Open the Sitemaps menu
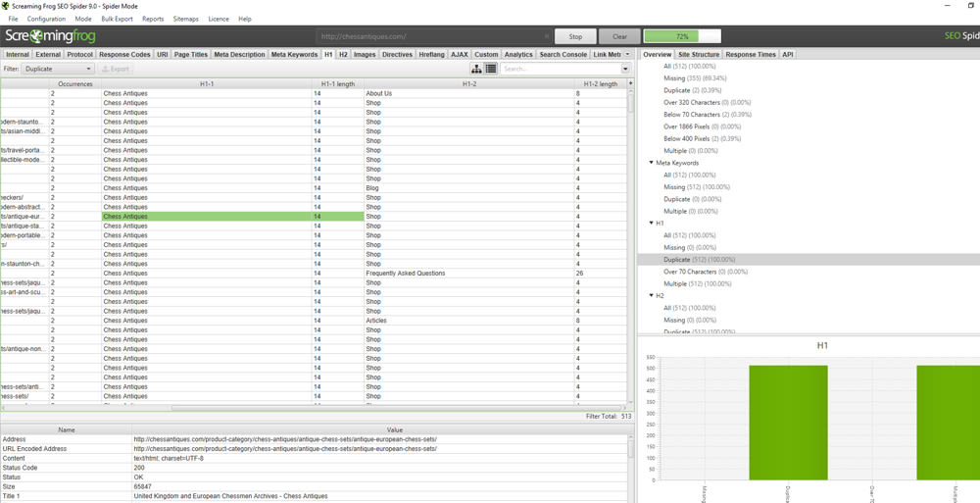980x503 pixels. (x=185, y=19)
